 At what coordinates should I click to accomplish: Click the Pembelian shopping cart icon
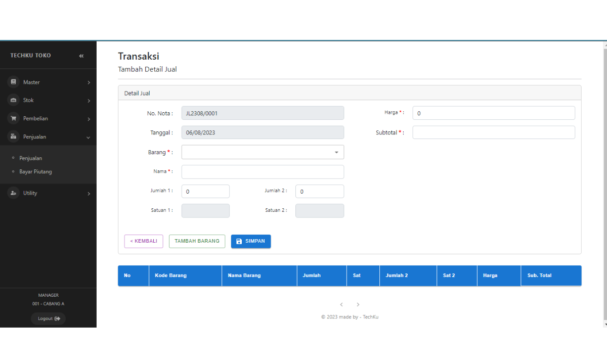pos(14,118)
